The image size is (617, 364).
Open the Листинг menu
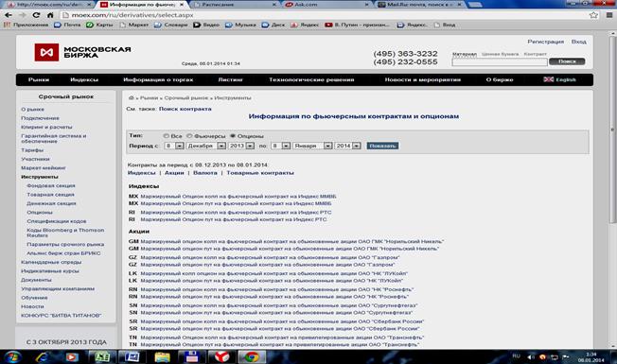pos(230,79)
